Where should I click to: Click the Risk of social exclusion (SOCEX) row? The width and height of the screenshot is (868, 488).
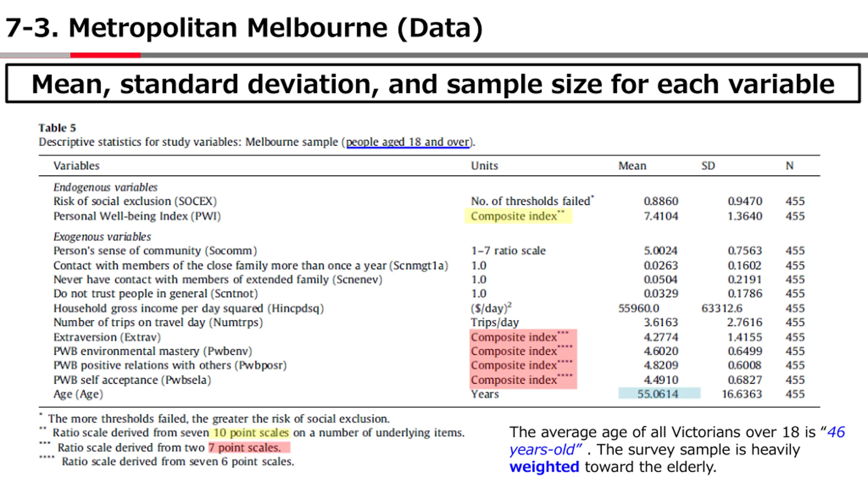point(135,201)
